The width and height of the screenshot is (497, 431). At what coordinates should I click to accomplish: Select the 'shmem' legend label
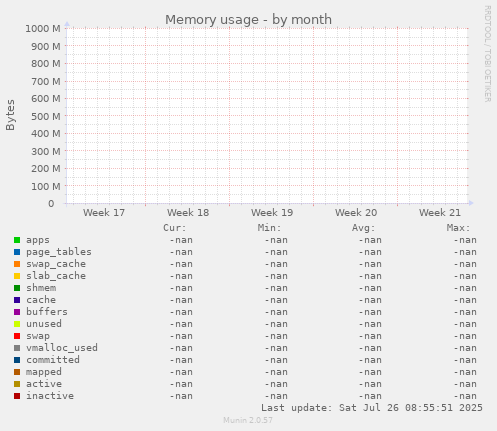41,288
